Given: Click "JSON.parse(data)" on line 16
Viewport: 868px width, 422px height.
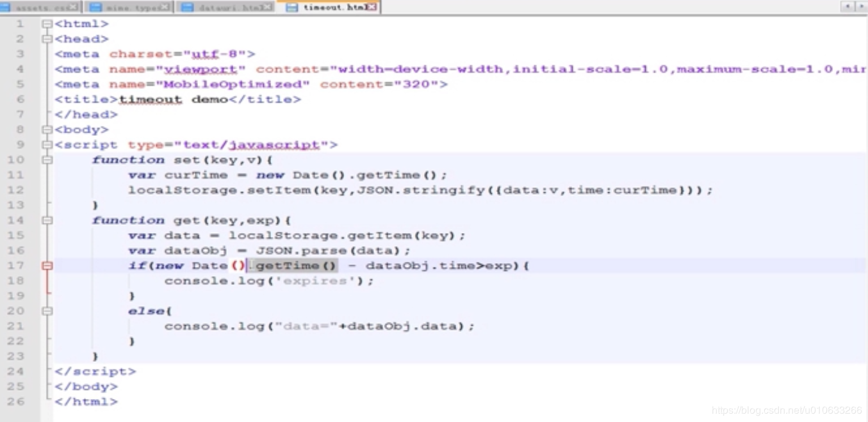Looking at the screenshot, I should 329,250.
